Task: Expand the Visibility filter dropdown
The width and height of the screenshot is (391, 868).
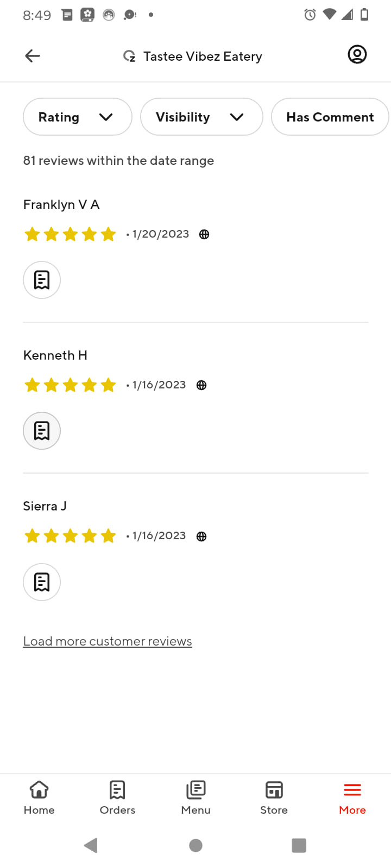Action: pos(201,117)
